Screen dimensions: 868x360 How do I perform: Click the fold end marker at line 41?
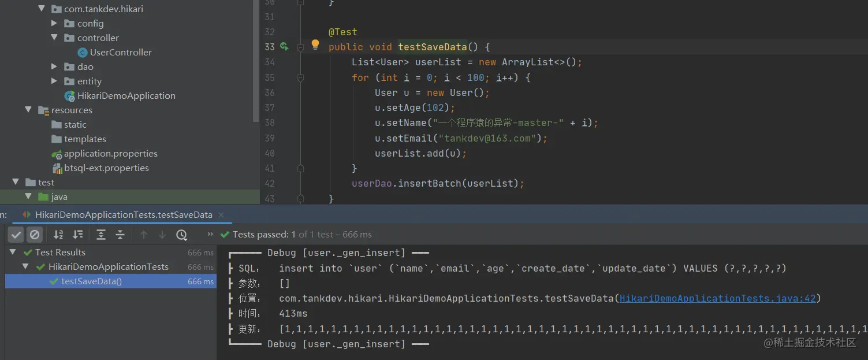[x=300, y=168]
